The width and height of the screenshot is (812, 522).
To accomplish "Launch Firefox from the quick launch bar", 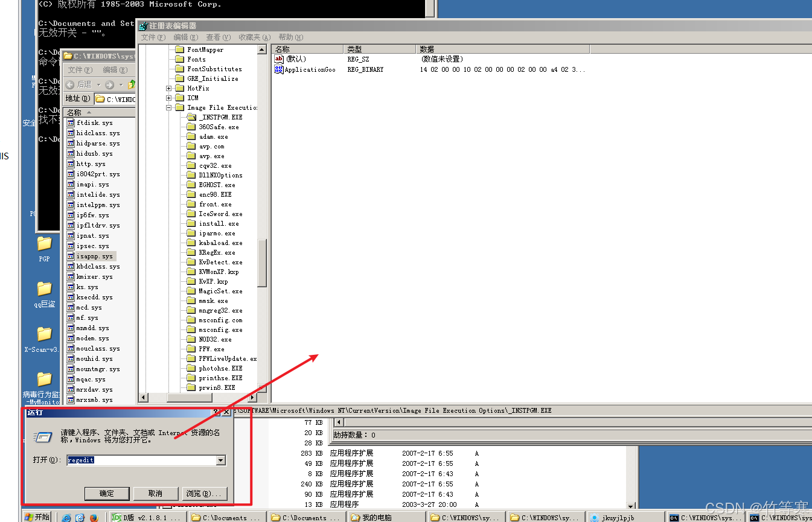I will (94, 517).
